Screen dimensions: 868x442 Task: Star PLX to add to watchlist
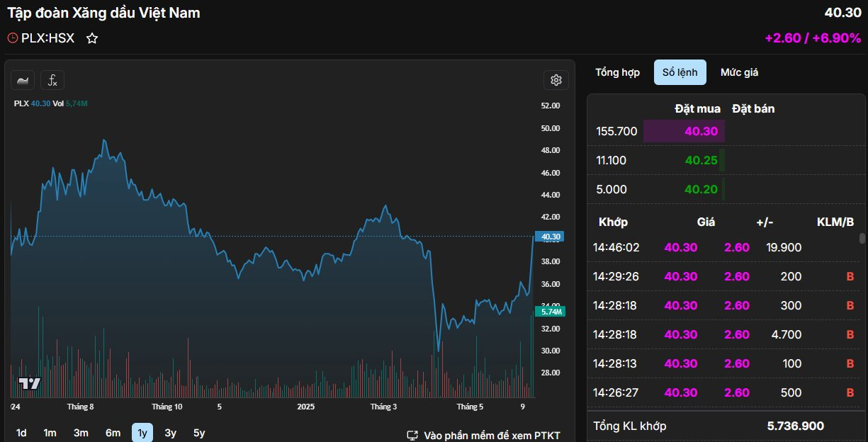click(92, 38)
